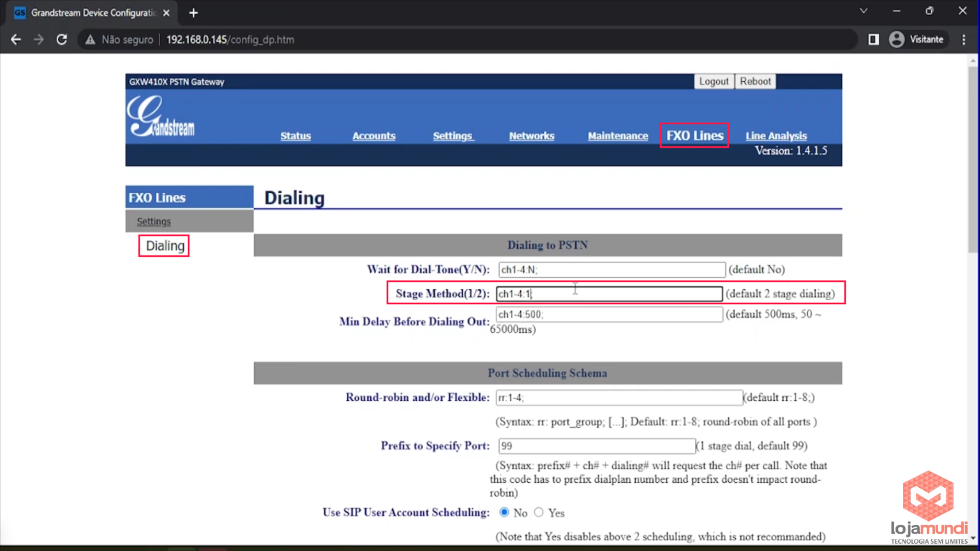
Task: Select Yes for SIP User Account Scheduling
Action: tap(539, 512)
